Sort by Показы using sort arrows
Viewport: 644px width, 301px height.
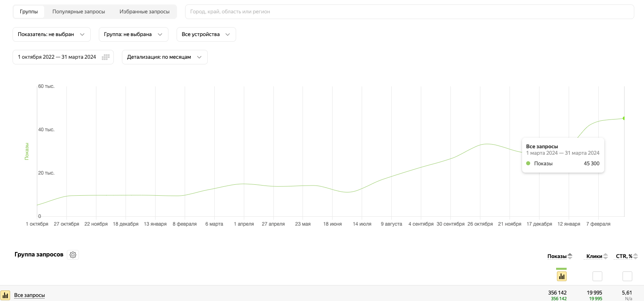click(570, 256)
